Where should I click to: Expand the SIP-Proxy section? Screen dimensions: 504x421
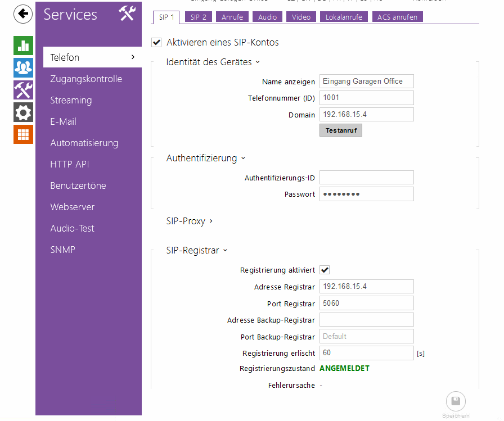tap(190, 221)
